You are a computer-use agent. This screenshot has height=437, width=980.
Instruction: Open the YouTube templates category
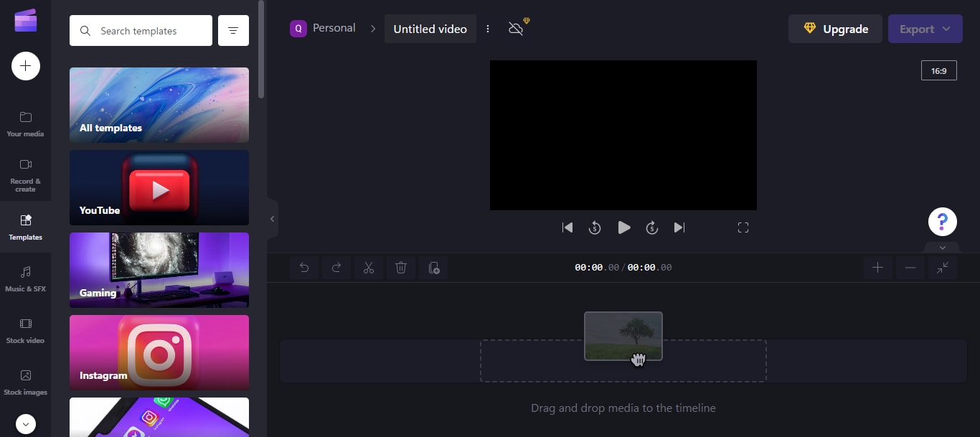[x=159, y=187]
